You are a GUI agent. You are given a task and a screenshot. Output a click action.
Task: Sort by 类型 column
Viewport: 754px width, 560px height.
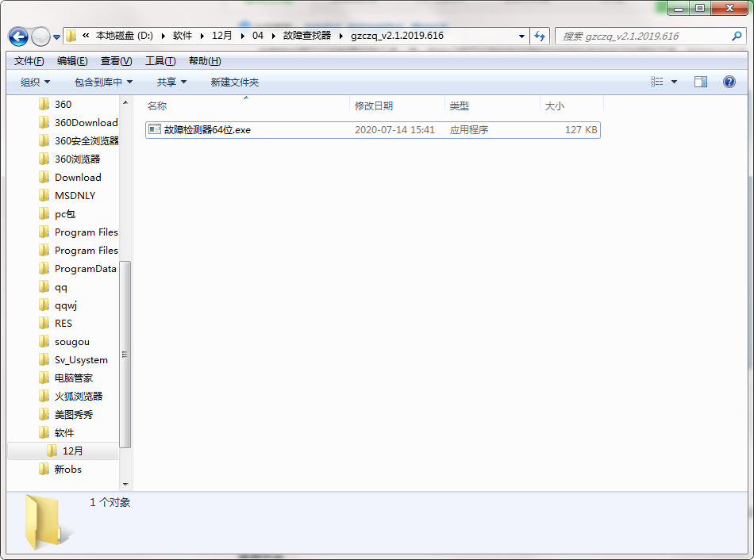[460, 105]
